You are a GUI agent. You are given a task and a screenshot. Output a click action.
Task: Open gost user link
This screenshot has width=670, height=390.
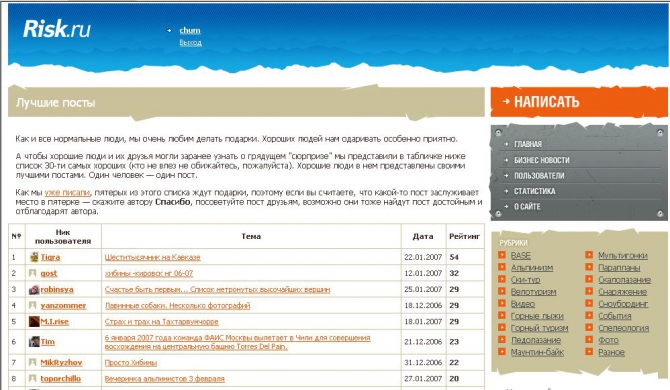pos(49,273)
